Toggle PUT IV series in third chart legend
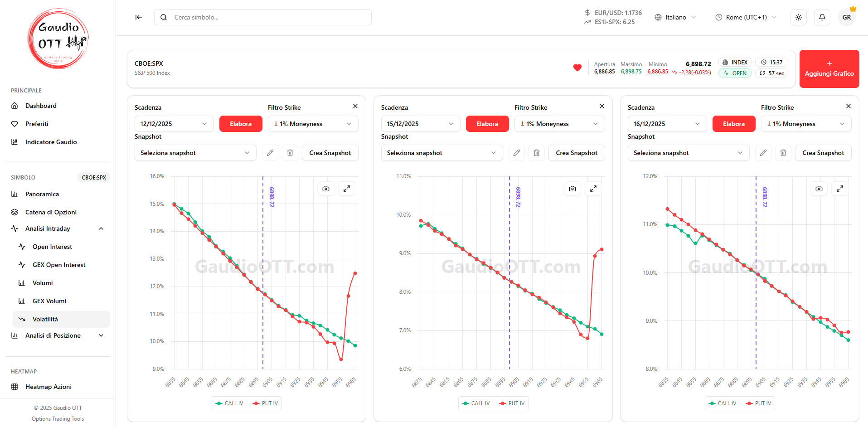This screenshot has width=868, height=427. tap(758, 403)
